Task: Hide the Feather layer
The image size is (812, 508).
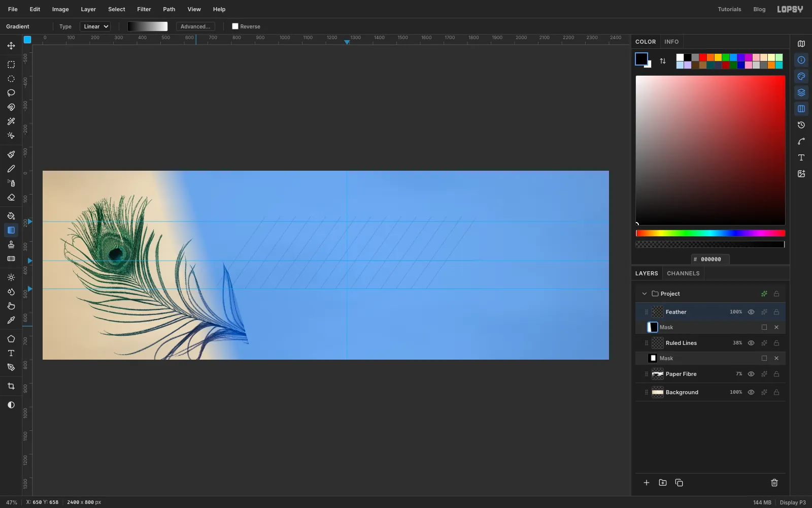Action: tap(751, 312)
